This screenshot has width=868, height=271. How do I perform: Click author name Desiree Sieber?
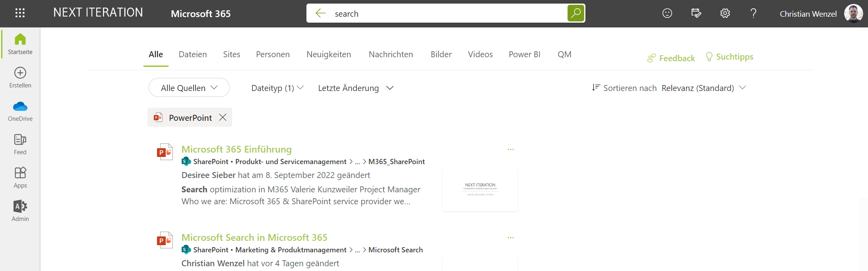pyautogui.click(x=209, y=175)
